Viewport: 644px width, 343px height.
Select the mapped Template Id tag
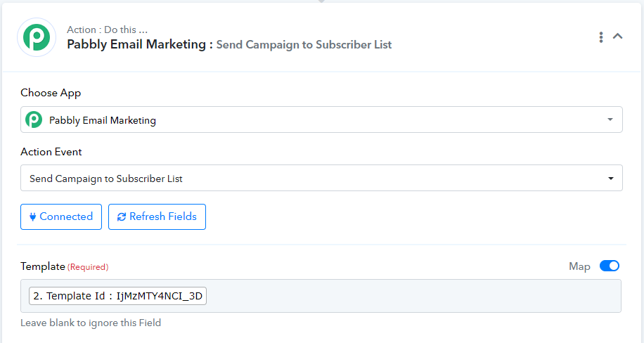tap(118, 296)
